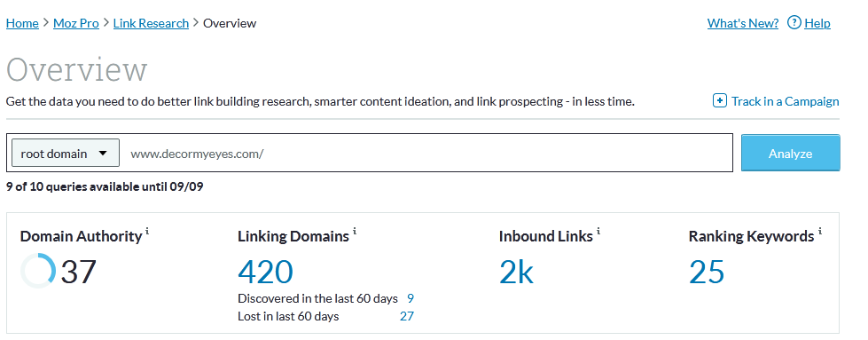Click the info icon next to Ranking Keywords

click(820, 232)
